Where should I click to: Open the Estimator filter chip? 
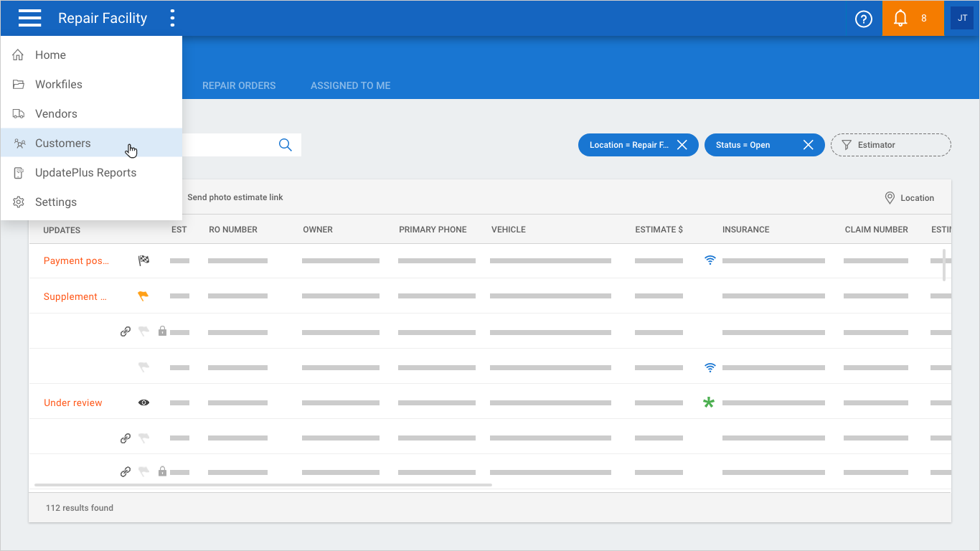click(x=890, y=145)
